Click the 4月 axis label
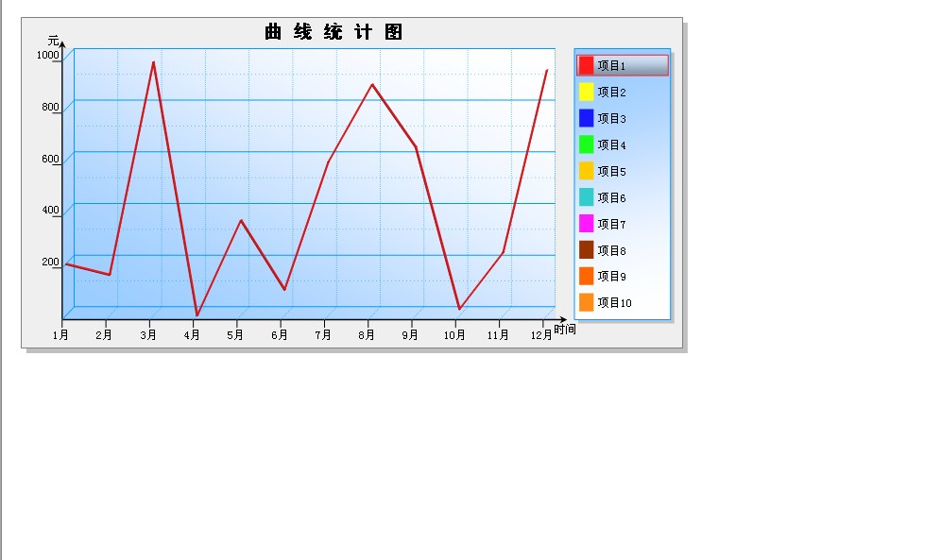 [x=192, y=334]
